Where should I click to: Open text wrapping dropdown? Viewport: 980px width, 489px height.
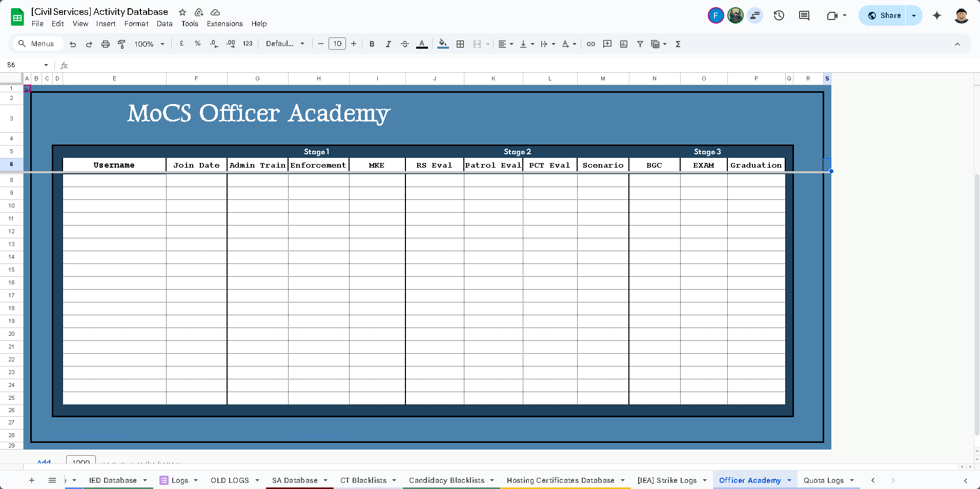[x=548, y=44]
